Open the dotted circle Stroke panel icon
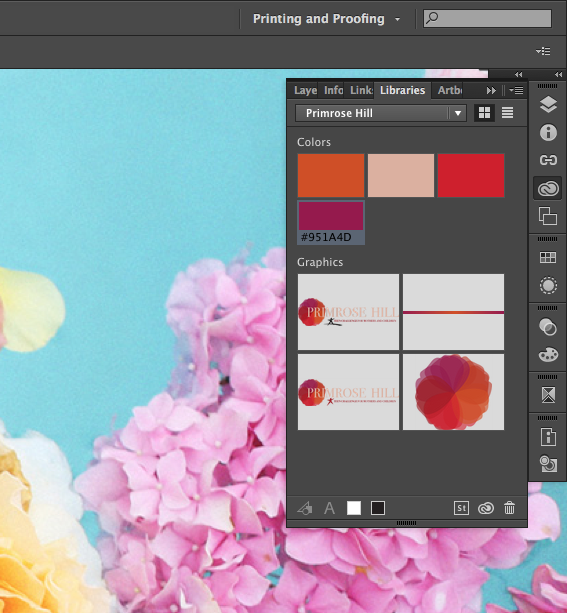This screenshot has height=613, width=567. 548,285
